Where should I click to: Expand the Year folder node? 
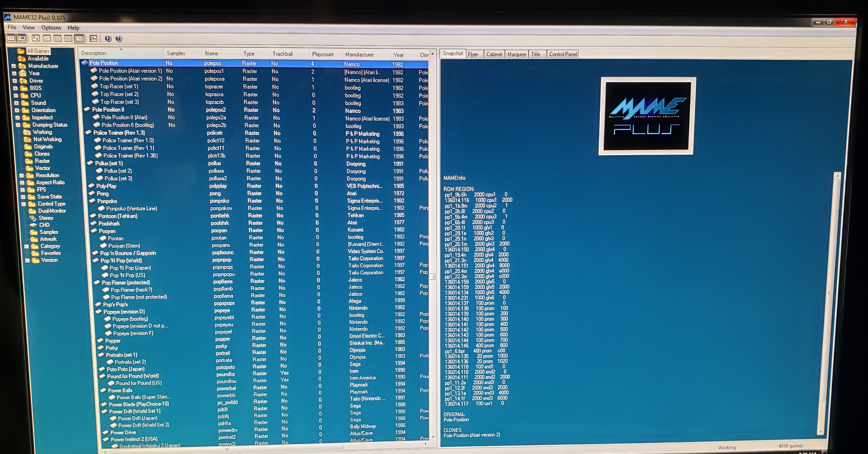14,74
